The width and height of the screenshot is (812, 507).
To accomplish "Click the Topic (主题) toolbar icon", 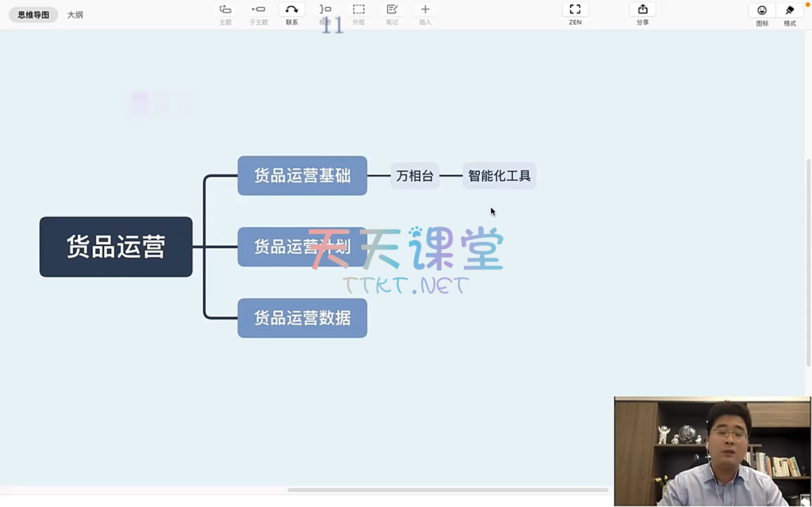I will [225, 10].
